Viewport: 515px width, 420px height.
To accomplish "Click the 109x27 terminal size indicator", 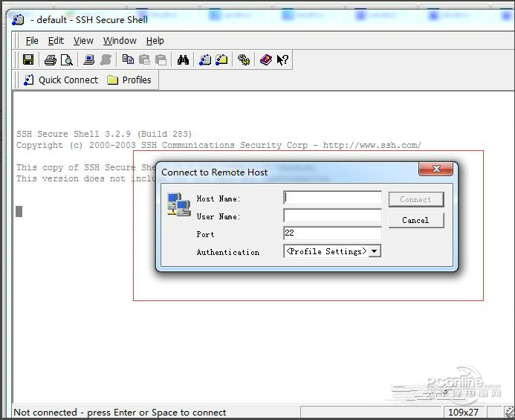I will point(464,413).
